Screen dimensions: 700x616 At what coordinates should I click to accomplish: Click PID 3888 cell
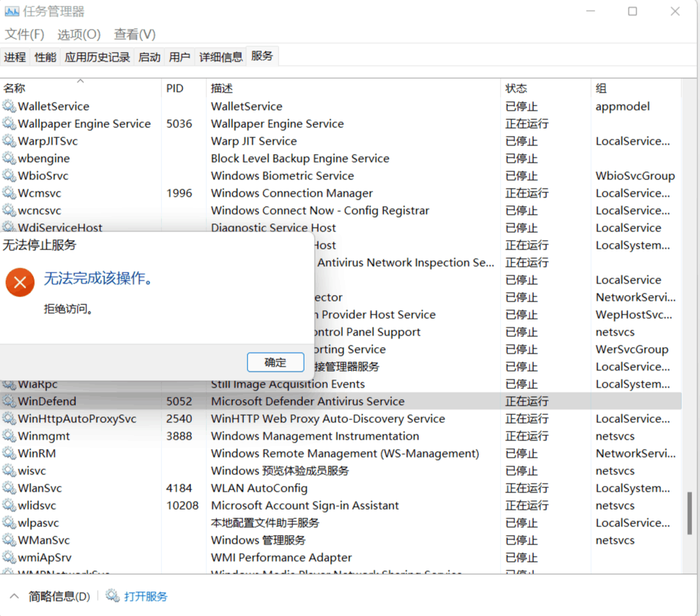179,436
